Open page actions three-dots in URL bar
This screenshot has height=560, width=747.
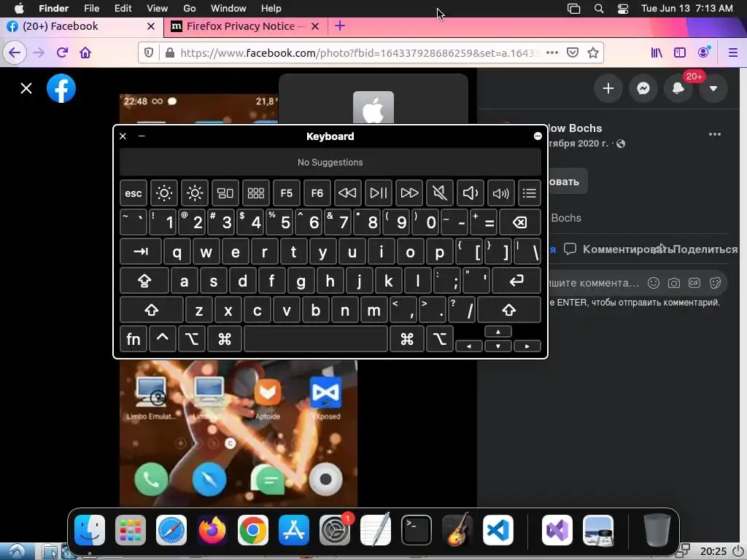551,52
